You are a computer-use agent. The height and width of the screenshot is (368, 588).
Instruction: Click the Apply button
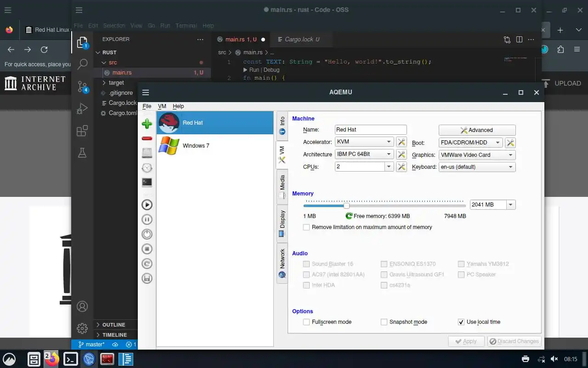click(466, 341)
